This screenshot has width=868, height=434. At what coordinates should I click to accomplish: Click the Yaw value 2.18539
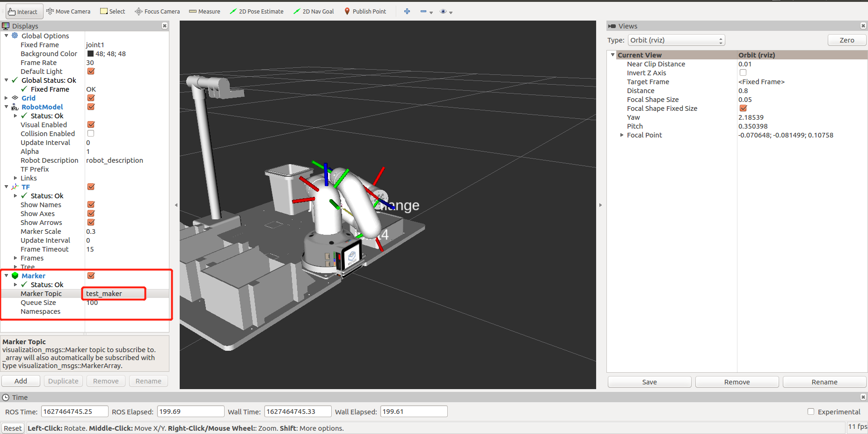pos(751,117)
